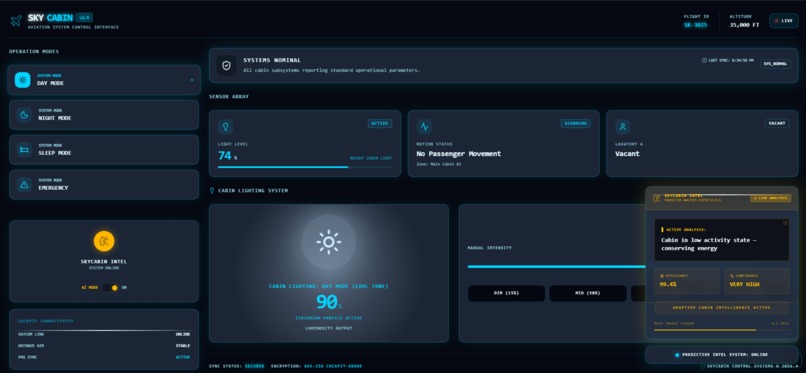This screenshot has width=806, height=373.
Task: Activate Emergency mode
Action: point(104,184)
